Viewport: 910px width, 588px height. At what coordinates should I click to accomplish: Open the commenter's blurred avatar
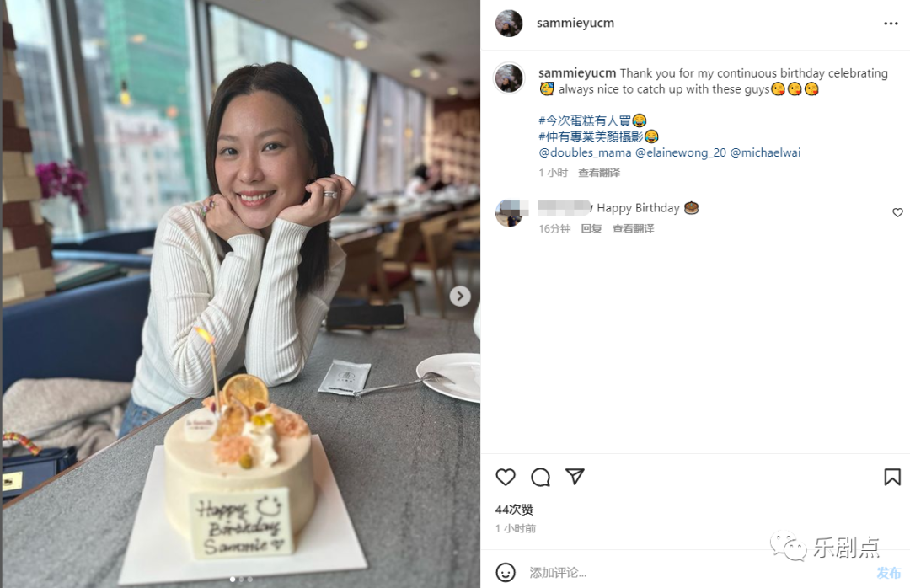[x=510, y=213]
